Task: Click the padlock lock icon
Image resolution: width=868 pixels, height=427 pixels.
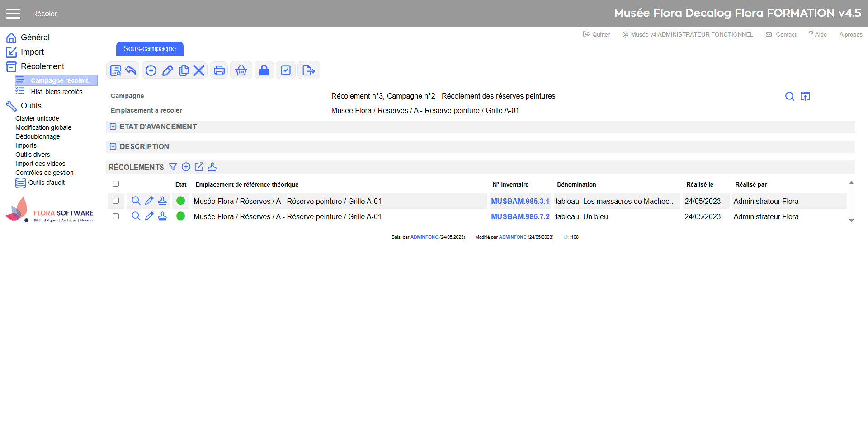Action: (264, 70)
